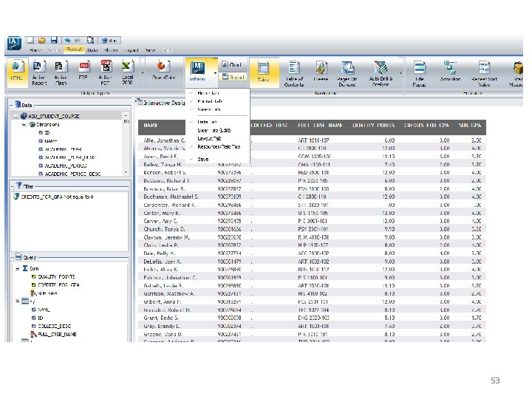Open the Slicers ribbon tab
Screen dimensions: 532x399
tap(111, 50)
